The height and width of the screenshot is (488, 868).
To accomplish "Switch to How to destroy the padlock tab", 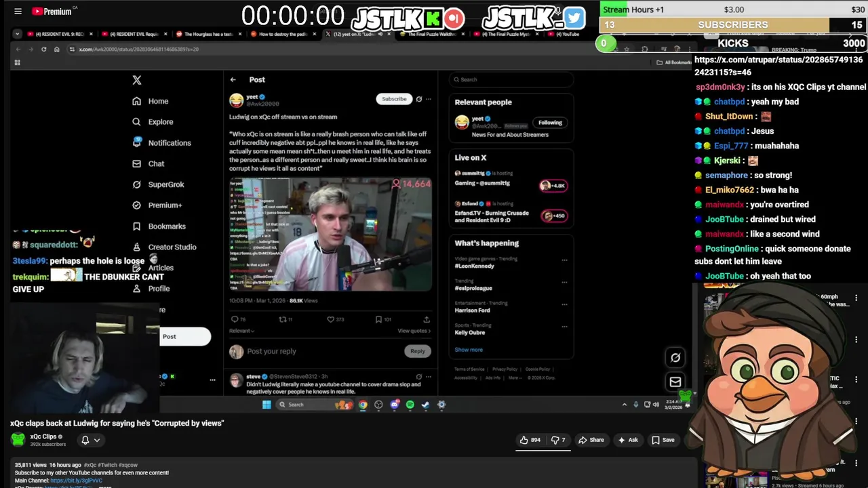I will point(282,34).
